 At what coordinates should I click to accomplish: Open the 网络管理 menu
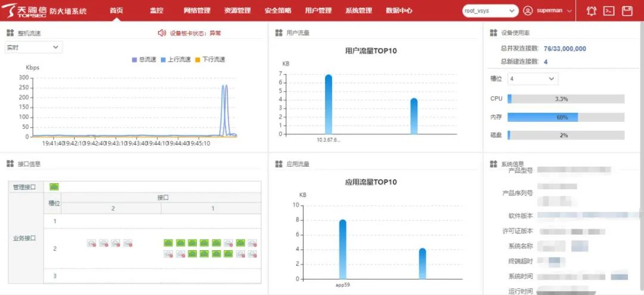tap(197, 11)
